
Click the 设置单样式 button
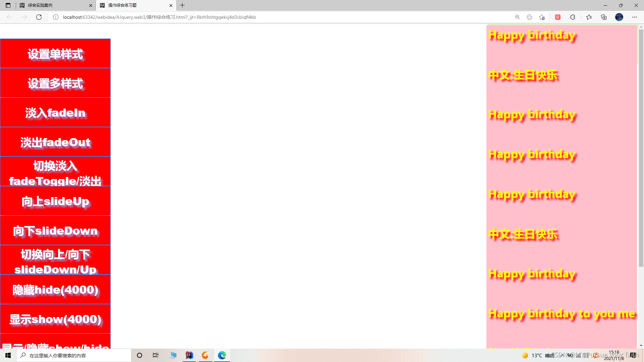click(55, 54)
